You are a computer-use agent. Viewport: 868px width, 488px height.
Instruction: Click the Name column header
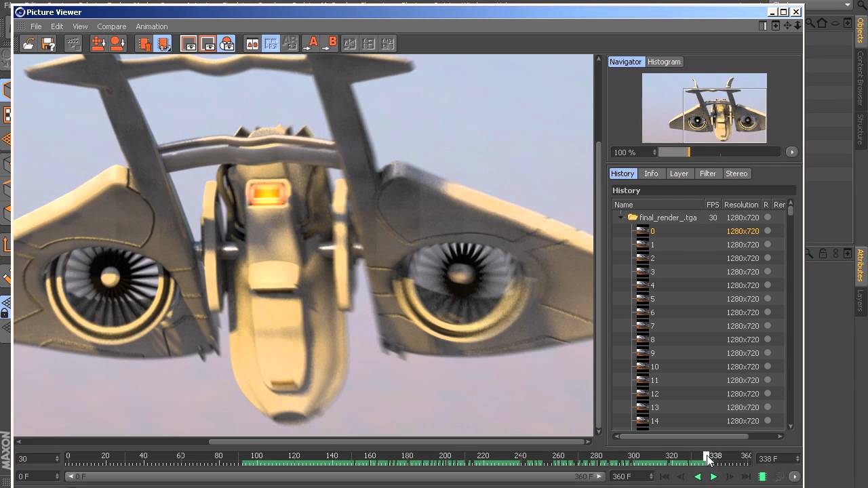click(658, 205)
